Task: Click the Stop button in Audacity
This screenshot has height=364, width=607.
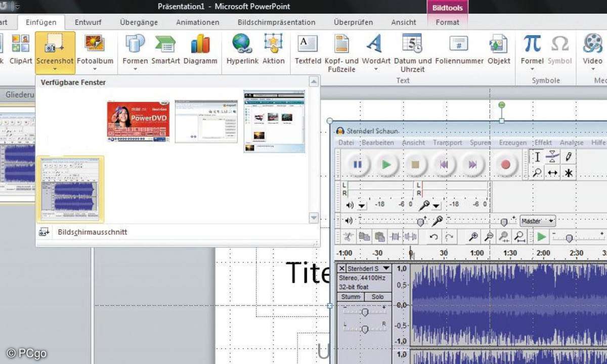Action: point(415,164)
